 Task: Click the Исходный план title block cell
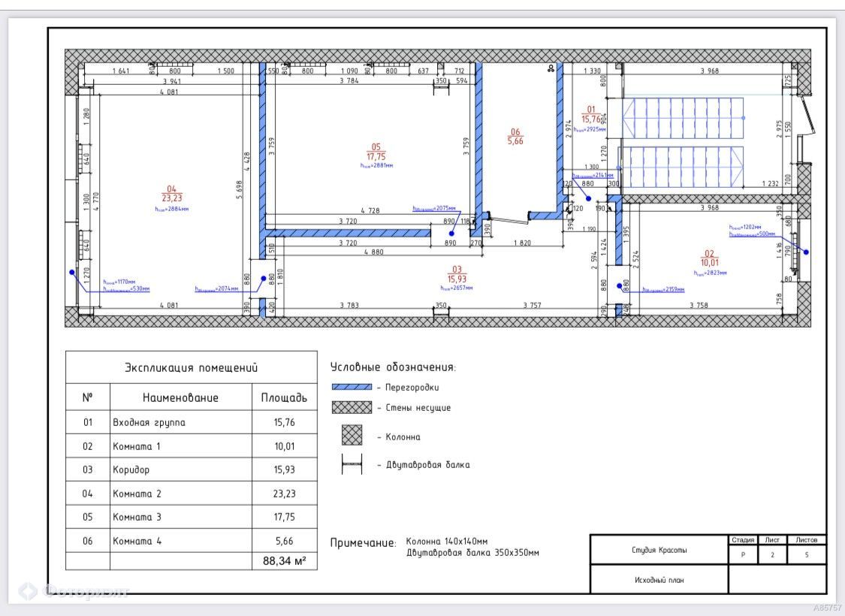click(659, 580)
